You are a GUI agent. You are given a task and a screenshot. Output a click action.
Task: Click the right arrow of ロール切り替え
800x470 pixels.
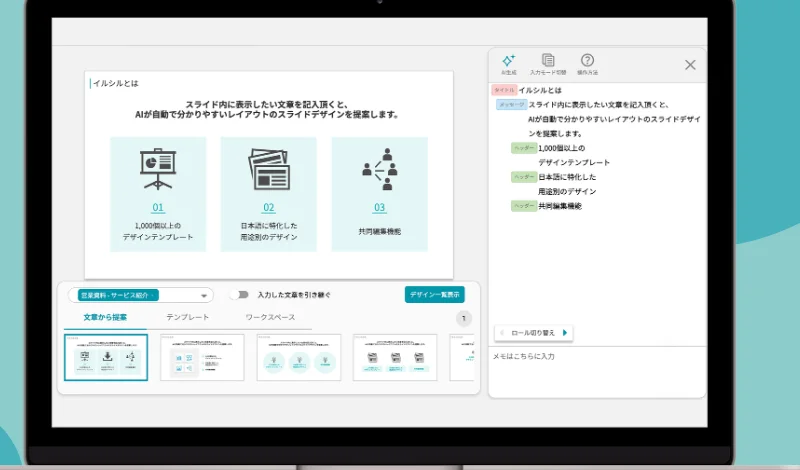click(565, 333)
